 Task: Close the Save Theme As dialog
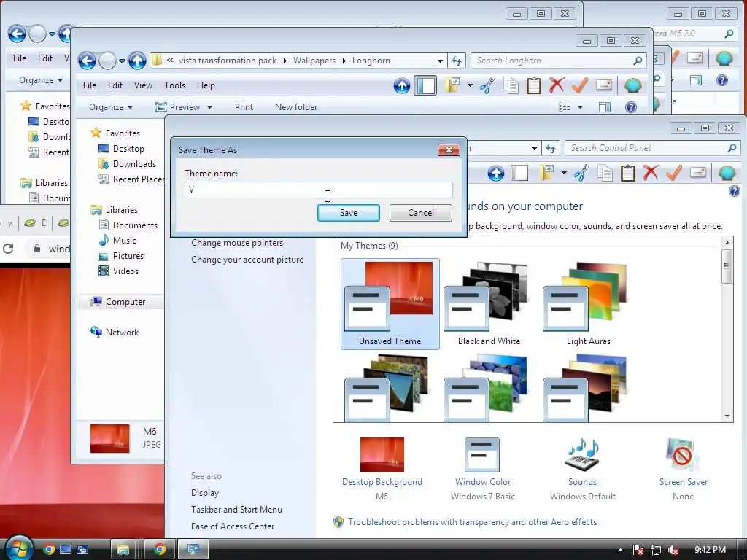coord(449,150)
